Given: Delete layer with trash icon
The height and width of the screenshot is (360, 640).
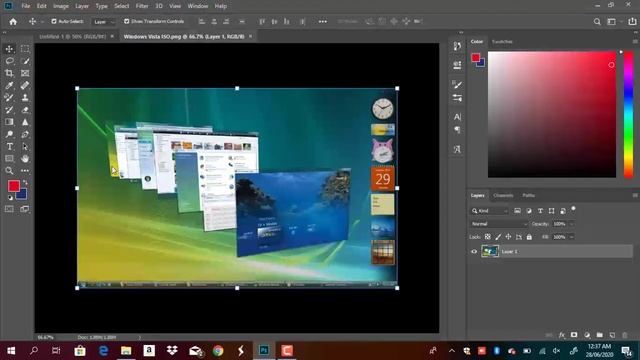Looking at the screenshot, I should coord(625,335).
